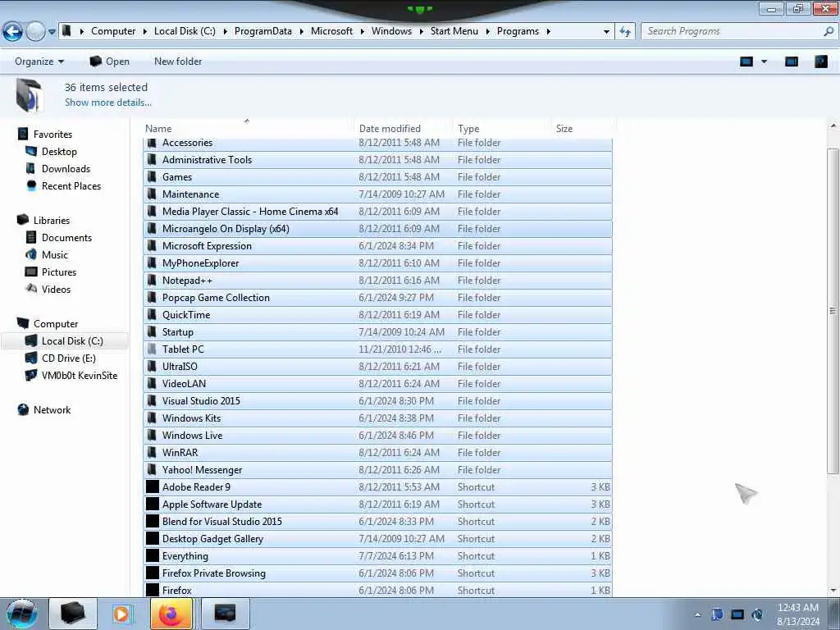Select ProgramData in the address breadcrumb
The image size is (840, 630).
click(x=263, y=32)
